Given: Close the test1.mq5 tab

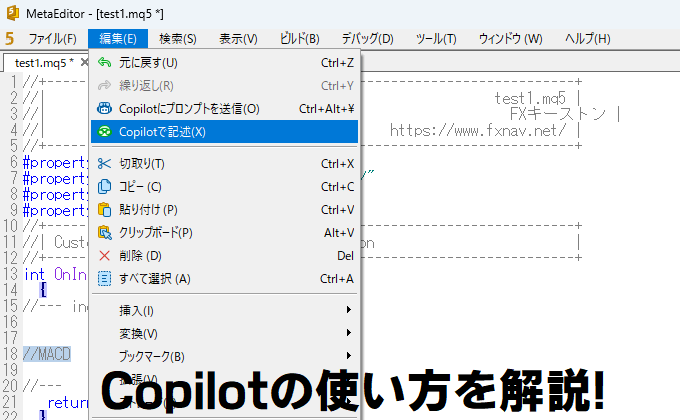Looking at the screenshot, I should tap(84, 62).
